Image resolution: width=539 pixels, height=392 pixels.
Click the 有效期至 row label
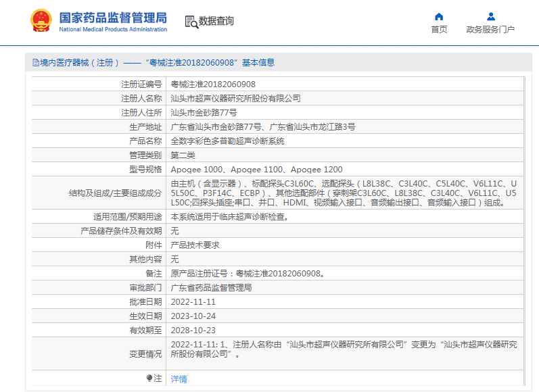click(x=145, y=330)
